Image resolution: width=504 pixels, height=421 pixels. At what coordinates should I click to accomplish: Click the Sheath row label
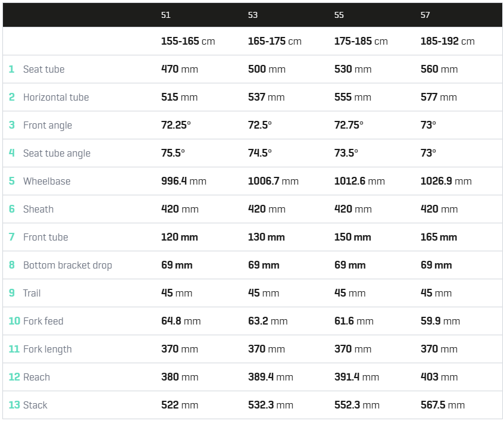(38, 209)
